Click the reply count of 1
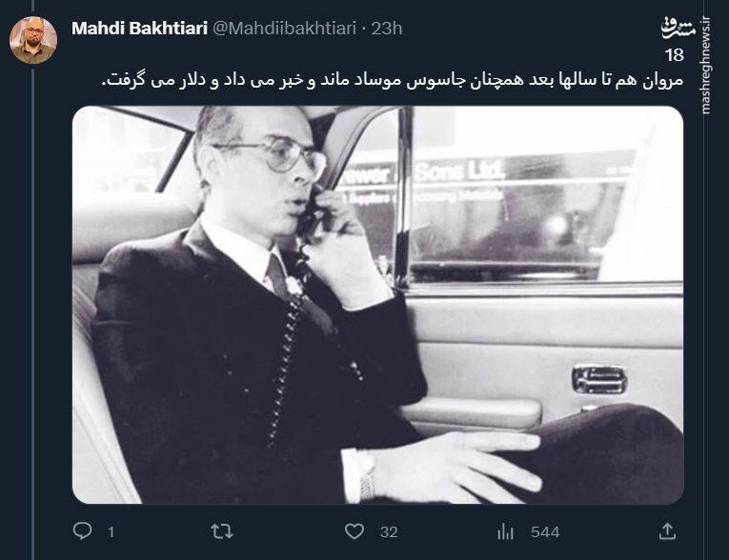Viewport: 729px width, 560px height. click(x=111, y=531)
